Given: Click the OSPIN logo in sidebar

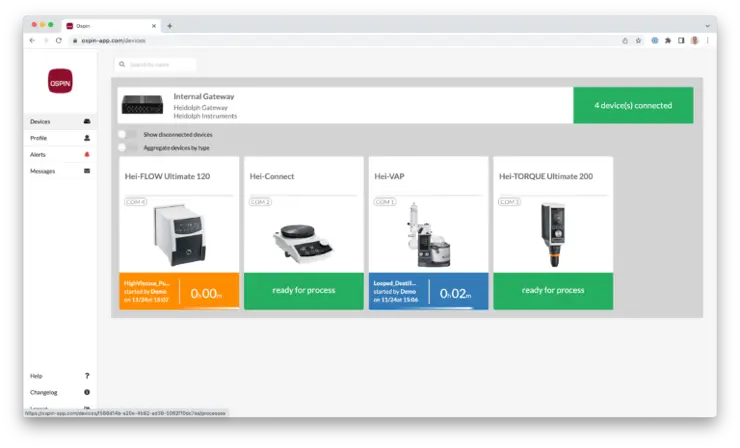Looking at the screenshot, I should 60,81.
